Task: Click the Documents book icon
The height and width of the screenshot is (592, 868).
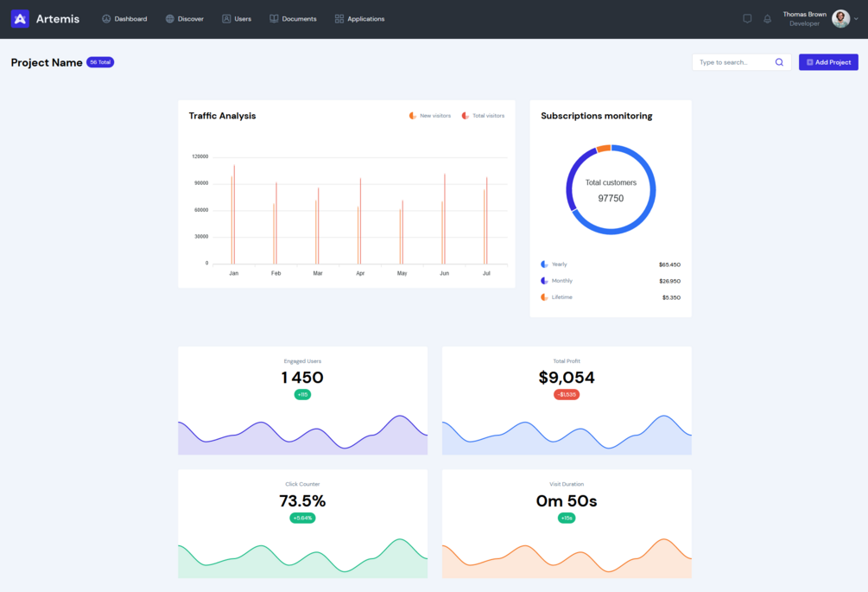Action: [274, 19]
